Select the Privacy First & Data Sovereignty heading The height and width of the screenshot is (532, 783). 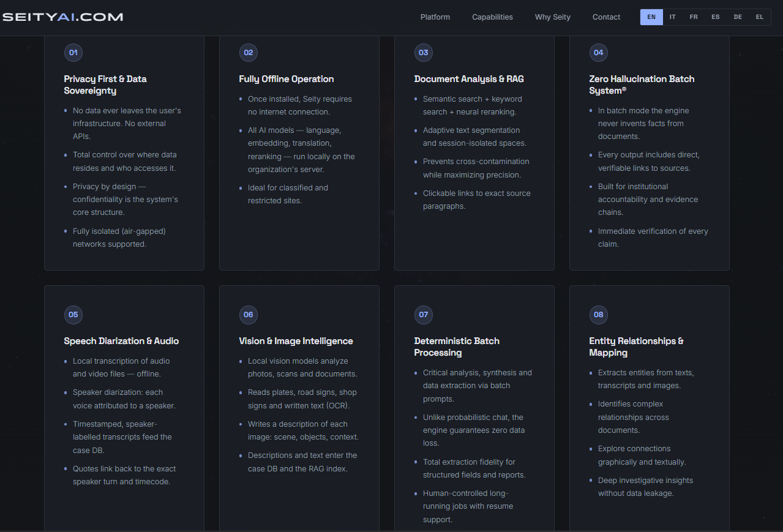[105, 84]
